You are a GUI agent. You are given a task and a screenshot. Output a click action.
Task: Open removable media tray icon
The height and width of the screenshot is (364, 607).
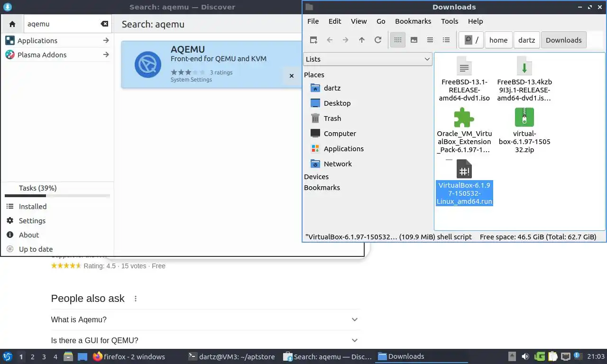(512, 356)
